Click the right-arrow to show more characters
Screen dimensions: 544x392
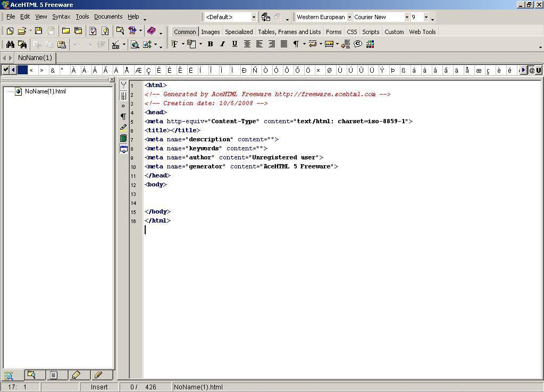click(x=523, y=70)
